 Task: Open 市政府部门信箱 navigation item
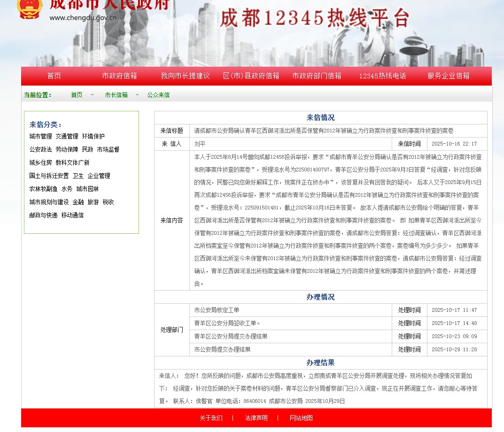pos(317,76)
